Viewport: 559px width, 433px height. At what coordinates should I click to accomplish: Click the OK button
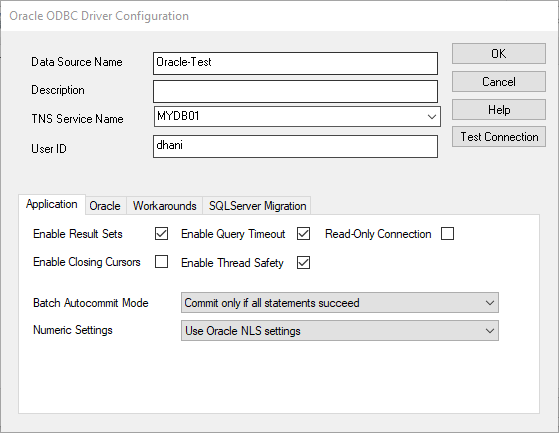tap(499, 53)
